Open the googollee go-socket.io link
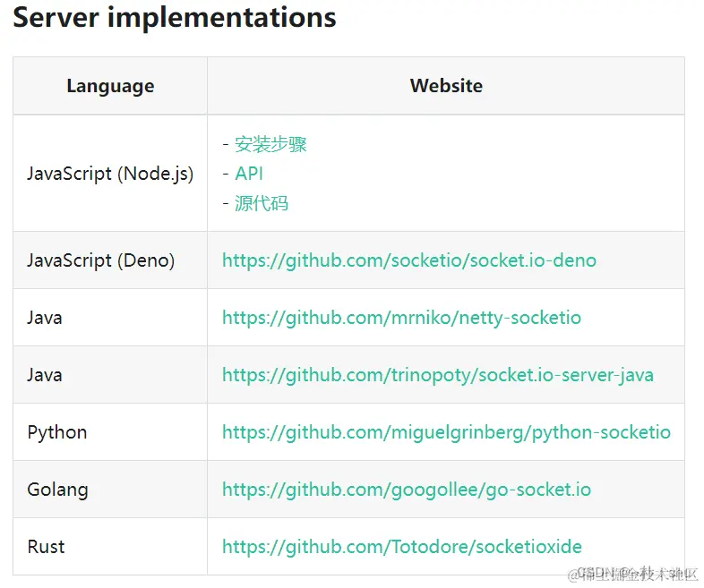Viewport: 704px width, 588px height. point(407,490)
